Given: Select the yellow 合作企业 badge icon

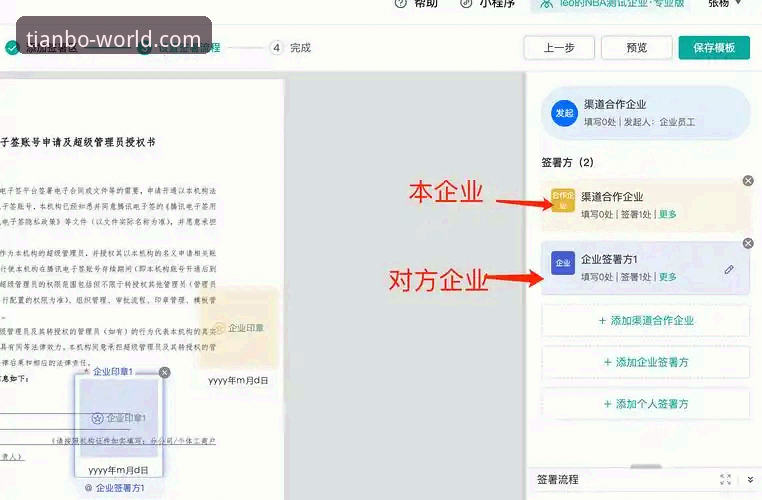Looking at the screenshot, I should [563, 201].
